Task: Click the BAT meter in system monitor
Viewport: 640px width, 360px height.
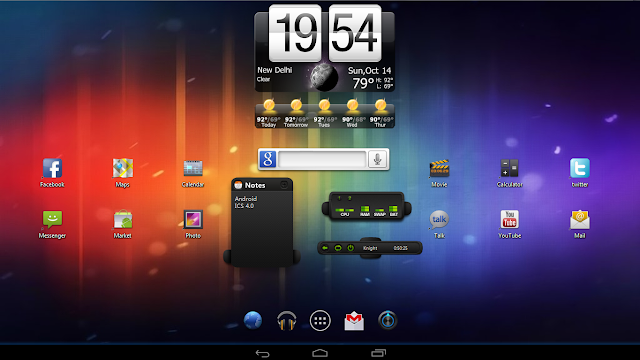Action: (393, 211)
